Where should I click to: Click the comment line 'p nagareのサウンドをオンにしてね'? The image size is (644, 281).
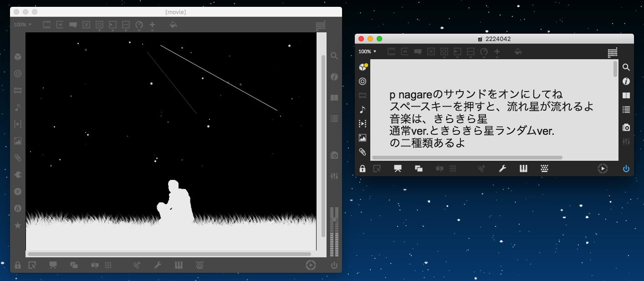[476, 95]
